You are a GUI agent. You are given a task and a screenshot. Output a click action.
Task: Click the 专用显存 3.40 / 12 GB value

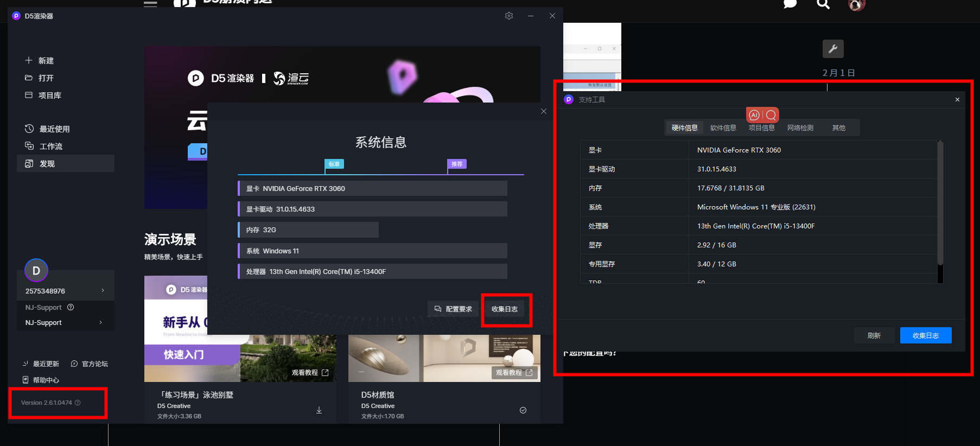point(716,264)
